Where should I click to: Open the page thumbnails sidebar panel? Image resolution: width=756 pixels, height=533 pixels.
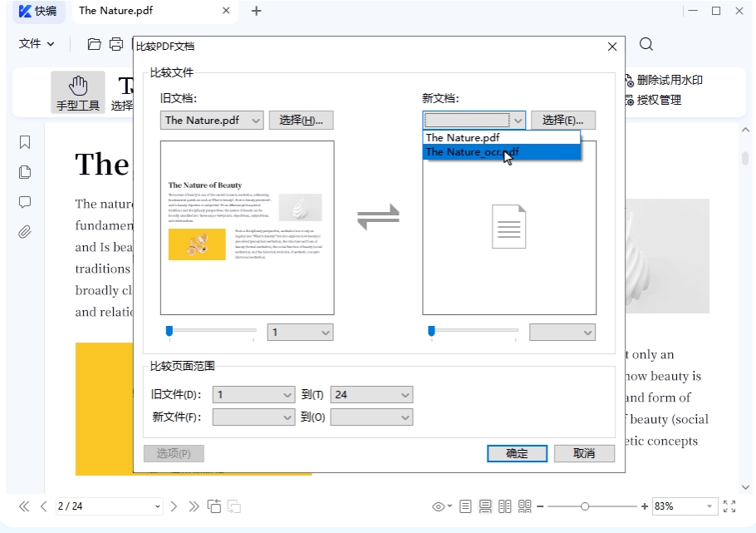[25, 172]
